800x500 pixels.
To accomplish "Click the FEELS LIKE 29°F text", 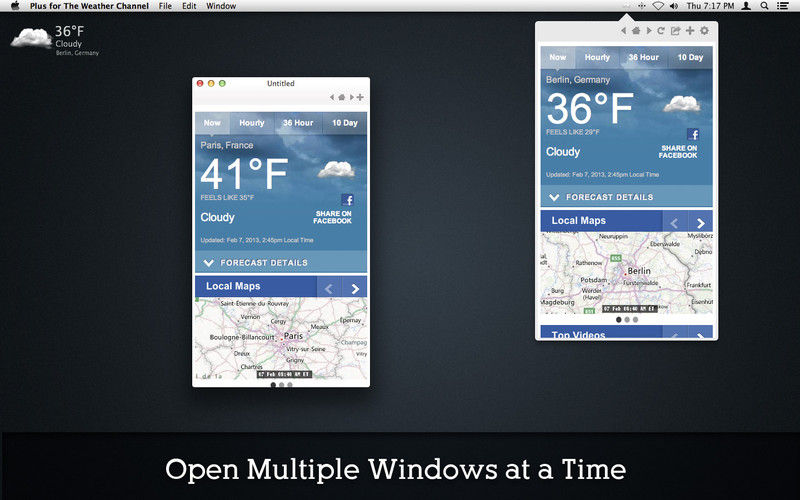I will 572,132.
